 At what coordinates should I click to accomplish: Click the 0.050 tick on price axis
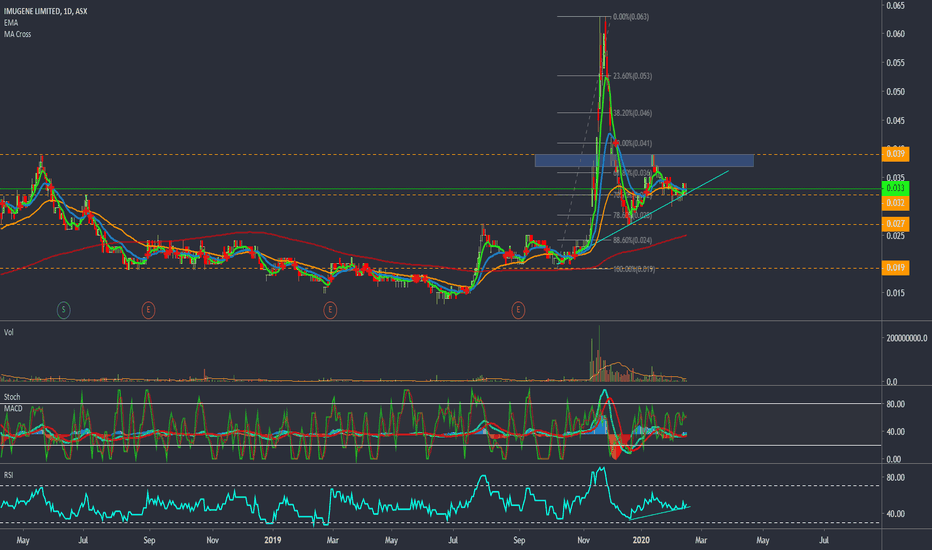point(895,92)
